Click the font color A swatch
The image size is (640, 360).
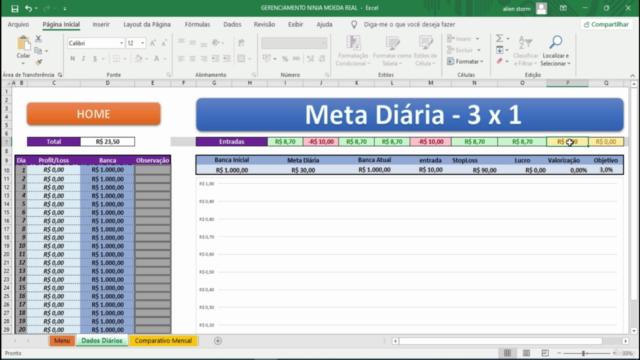156,59
